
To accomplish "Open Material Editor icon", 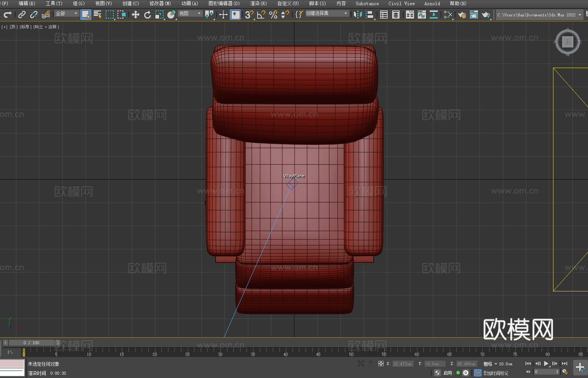I will pyautogui.click(x=448, y=14).
